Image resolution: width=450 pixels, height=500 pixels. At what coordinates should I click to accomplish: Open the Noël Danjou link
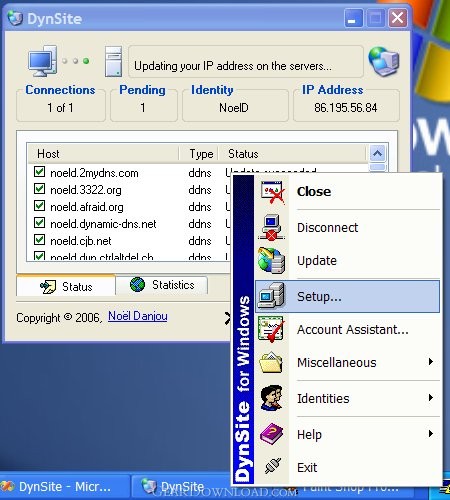(138, 316)
